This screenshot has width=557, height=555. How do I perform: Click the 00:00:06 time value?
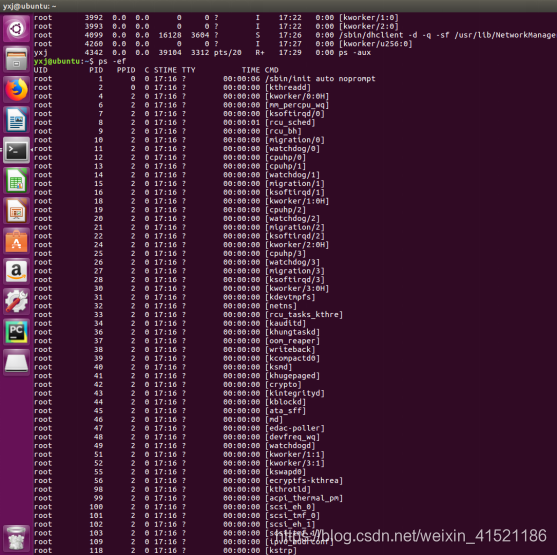click(242, 79)
